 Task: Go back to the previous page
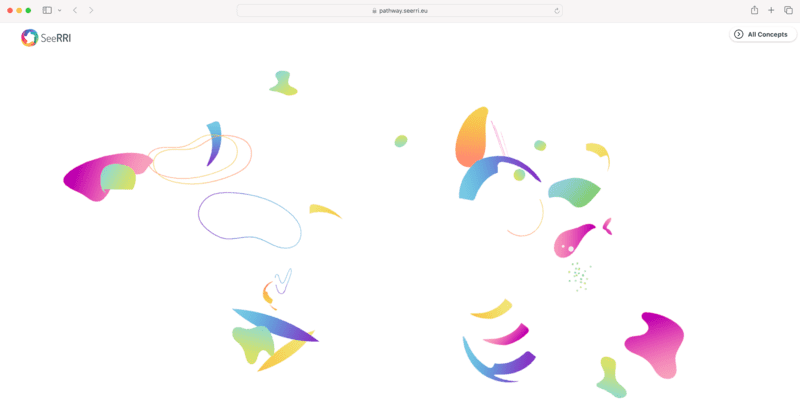click(75, 10)
